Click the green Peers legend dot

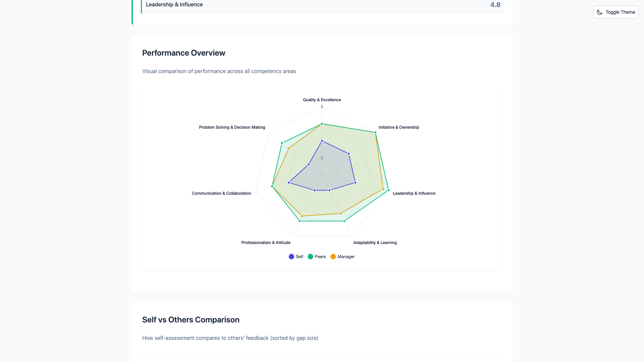[x=311, y=256]
